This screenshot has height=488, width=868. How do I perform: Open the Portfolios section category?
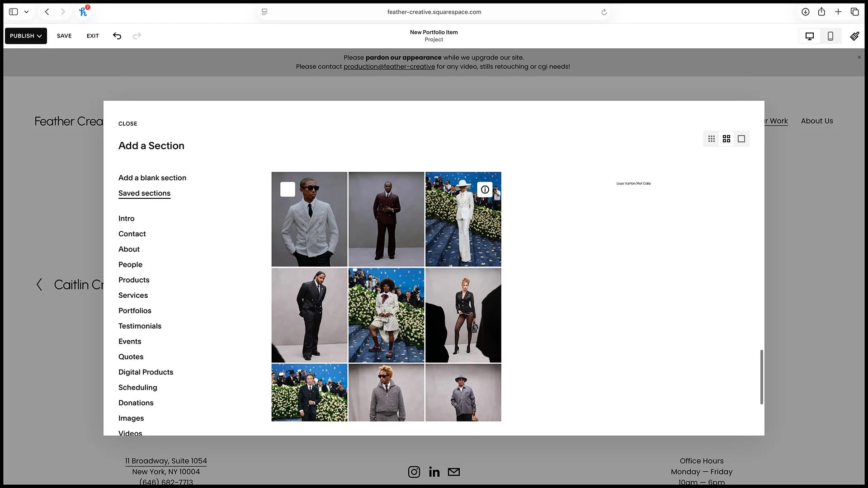tap(135, 310)
